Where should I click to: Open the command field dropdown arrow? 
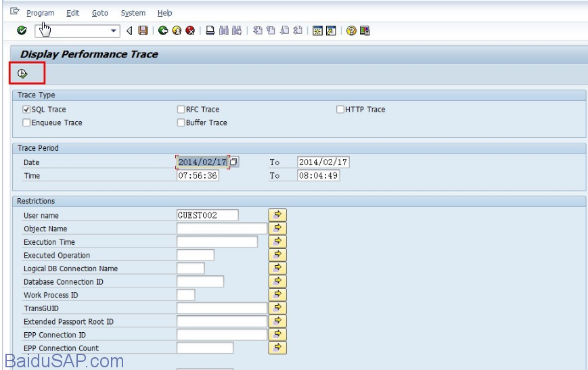point(114,31)
